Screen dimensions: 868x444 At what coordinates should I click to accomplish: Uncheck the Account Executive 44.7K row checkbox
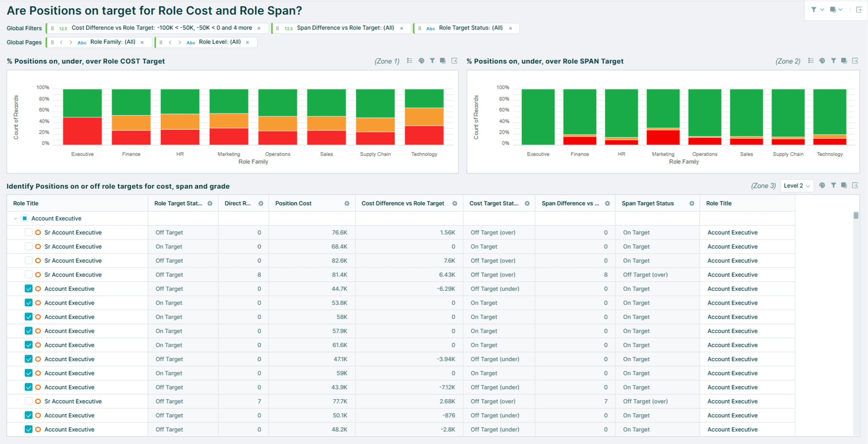28,289
